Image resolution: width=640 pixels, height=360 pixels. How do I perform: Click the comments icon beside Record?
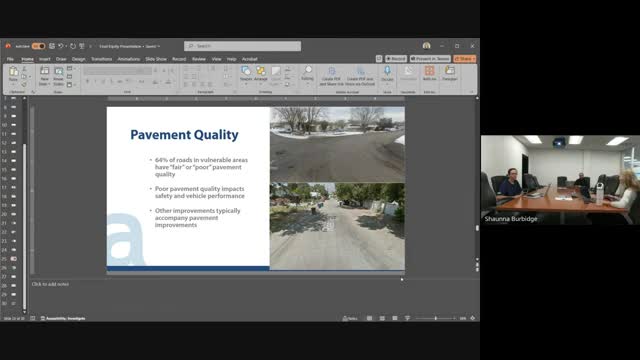pos(379,59)
